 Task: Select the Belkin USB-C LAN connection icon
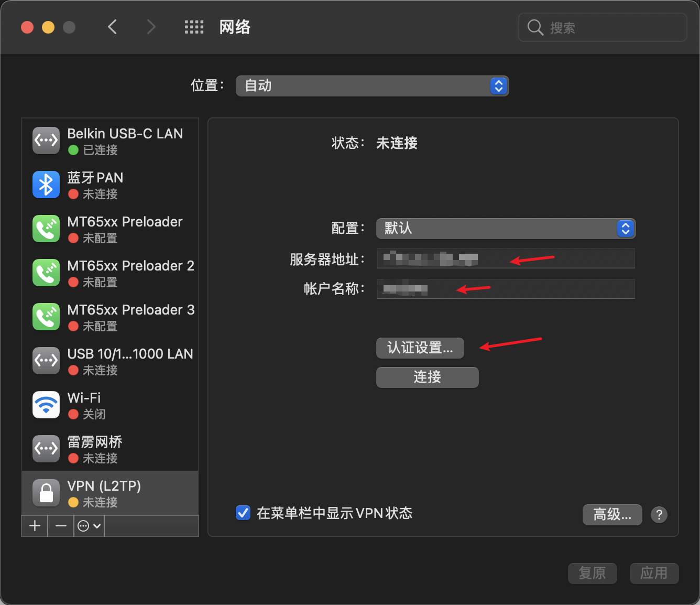[x=46, y=140]
